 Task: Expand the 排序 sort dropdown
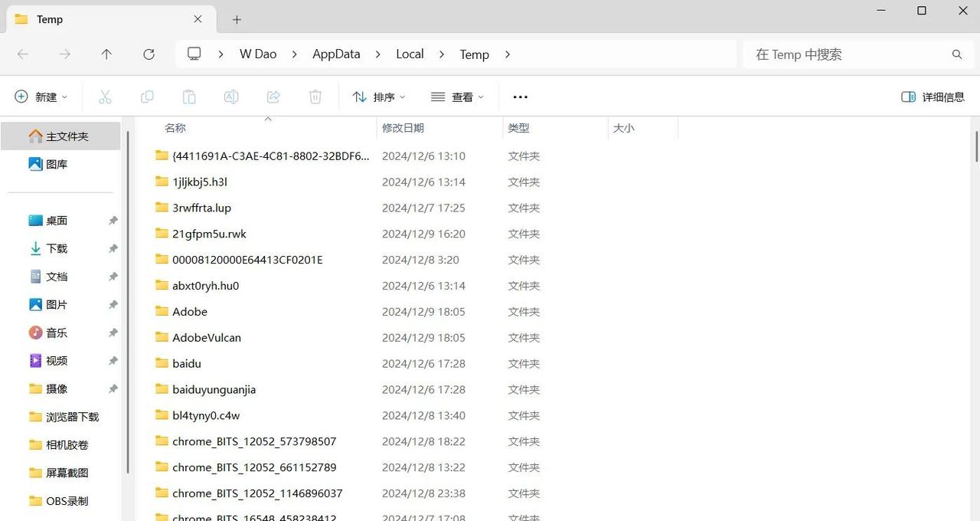[379, 97]
